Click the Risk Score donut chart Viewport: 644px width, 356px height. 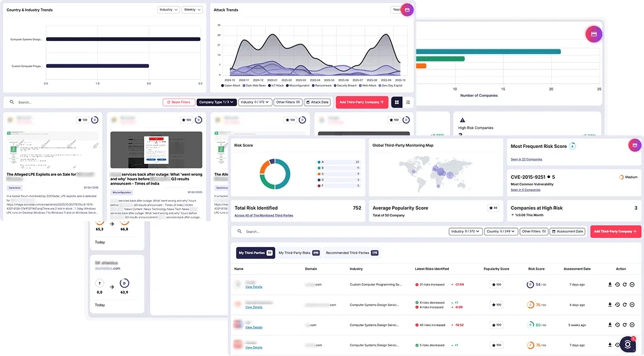tap(275, 173)
